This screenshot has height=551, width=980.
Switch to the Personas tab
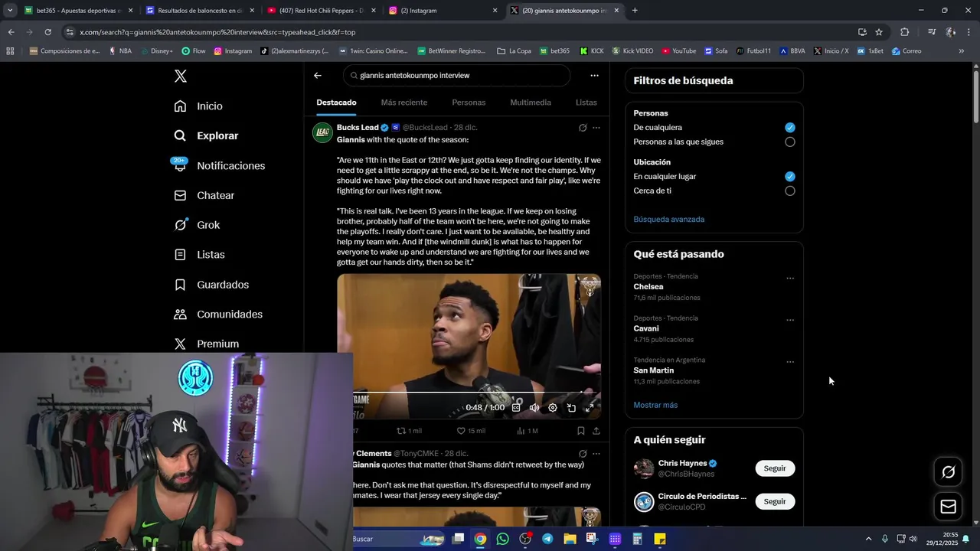[x=469, y=103]
